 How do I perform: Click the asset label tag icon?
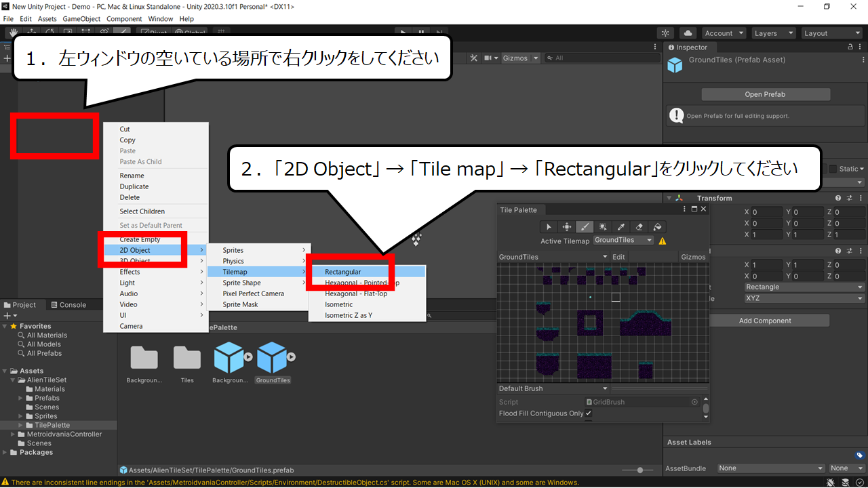coord(859,455)
